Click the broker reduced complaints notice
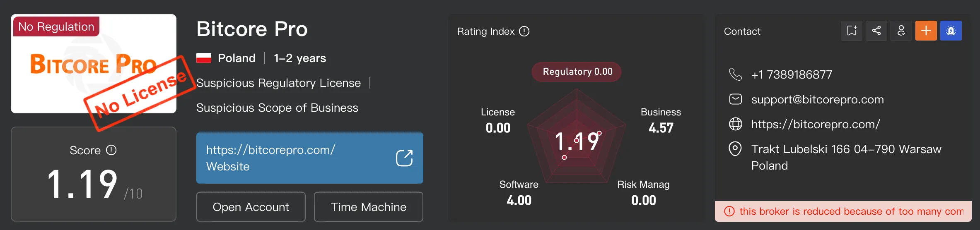Image resolution: width=980 pixels, height=230 pixels. 843,211
